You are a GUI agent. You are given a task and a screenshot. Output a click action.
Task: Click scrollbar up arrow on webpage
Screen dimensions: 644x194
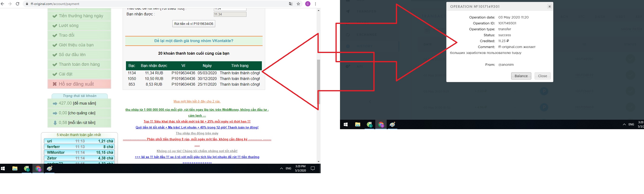coord(318,10)
